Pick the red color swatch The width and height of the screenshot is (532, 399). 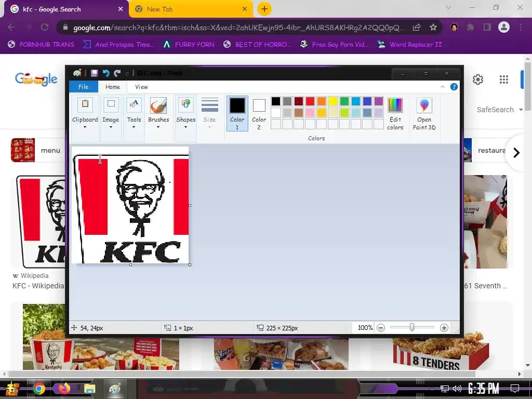(x=310, y=101)
